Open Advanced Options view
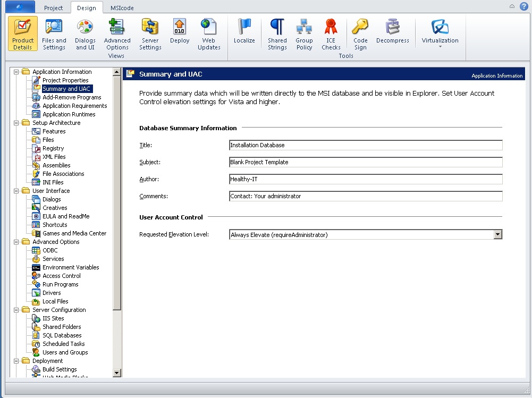 click(117, 33)
